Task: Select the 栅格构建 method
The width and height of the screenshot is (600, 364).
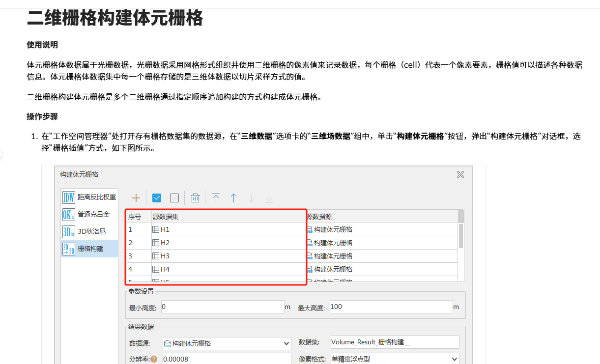Action: (x=89, y=249)
